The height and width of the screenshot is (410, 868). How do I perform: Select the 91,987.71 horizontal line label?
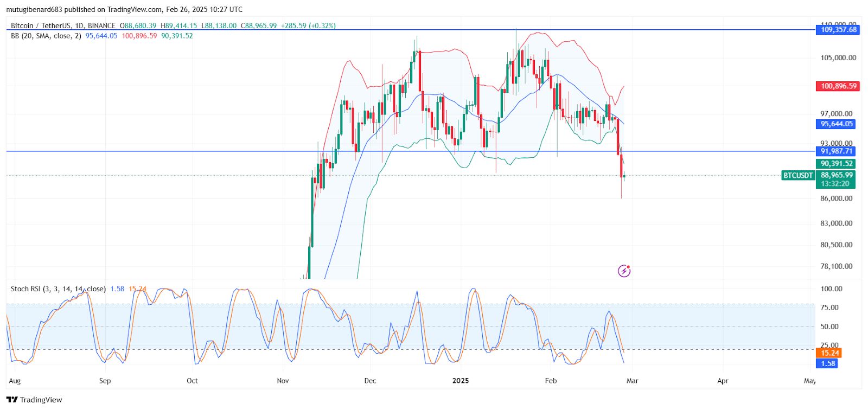click(x=836, y=151)
